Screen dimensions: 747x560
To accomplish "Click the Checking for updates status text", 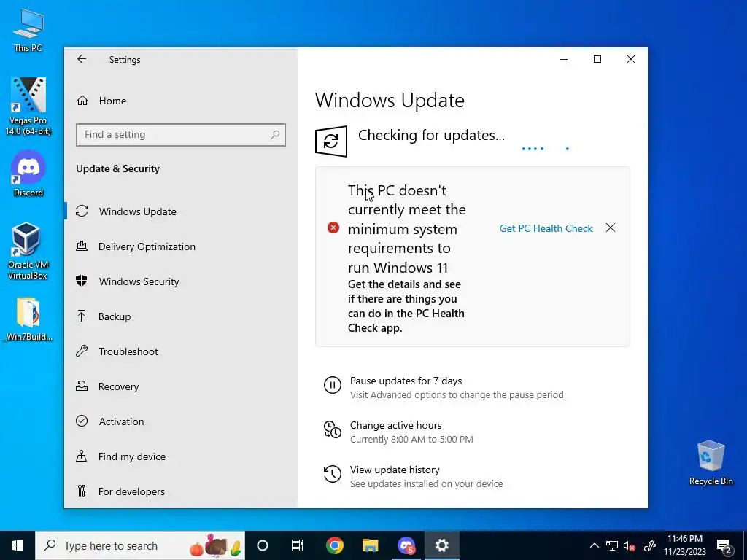I will (431, 135).
